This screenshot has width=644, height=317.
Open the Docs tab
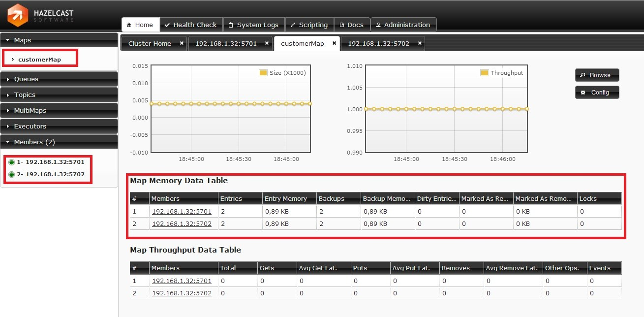click(x=352, y=25)
